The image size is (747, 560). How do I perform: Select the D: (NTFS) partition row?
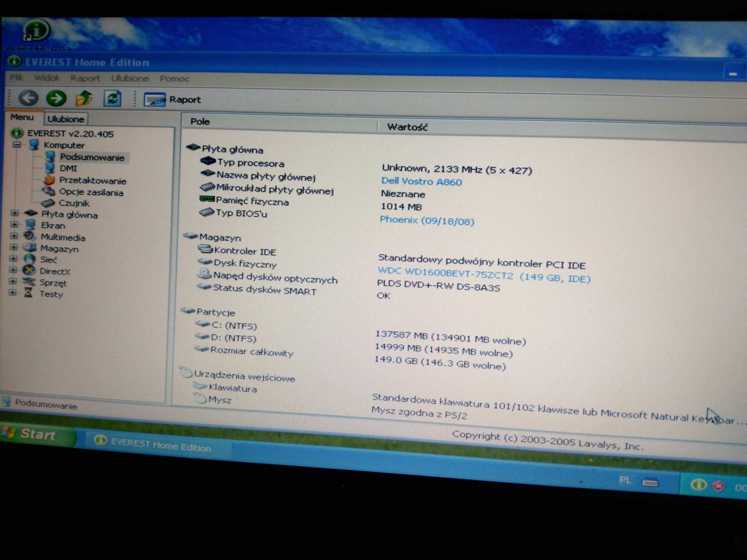(233, 338)
